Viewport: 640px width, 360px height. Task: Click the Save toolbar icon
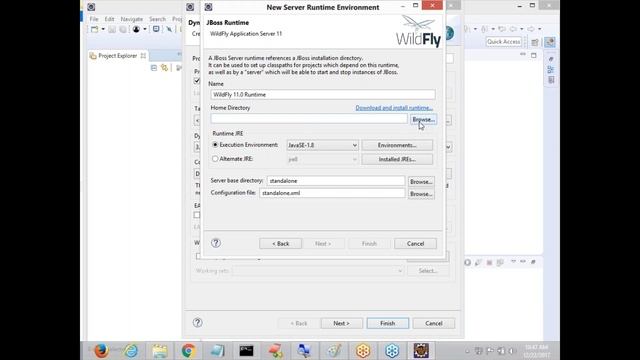pyautogui.click(x=112, y=29)
